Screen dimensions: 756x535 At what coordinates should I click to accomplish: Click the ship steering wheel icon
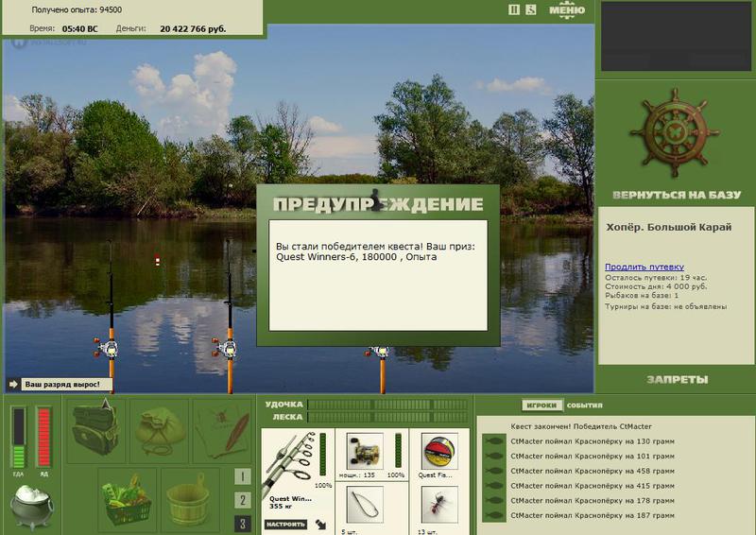(x=675, y=133)
